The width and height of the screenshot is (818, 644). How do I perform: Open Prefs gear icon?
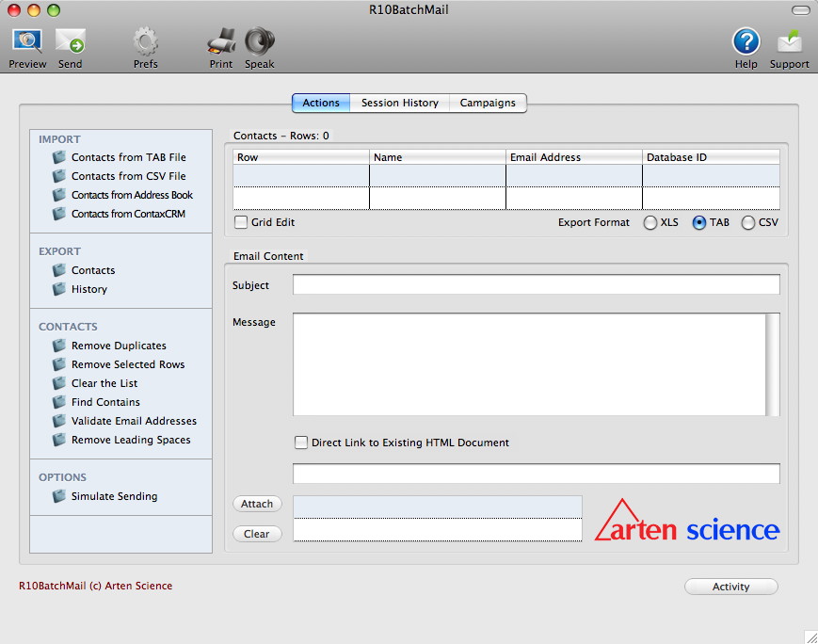pyautogui.click(x=146, y=41)
